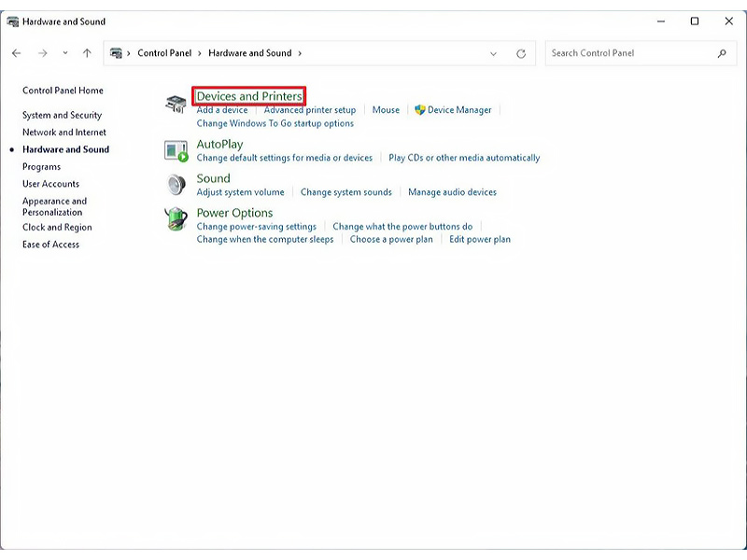Click Change when the computer sleeps
This screenshot has width=747, height=560.
[x=265, y=239]
